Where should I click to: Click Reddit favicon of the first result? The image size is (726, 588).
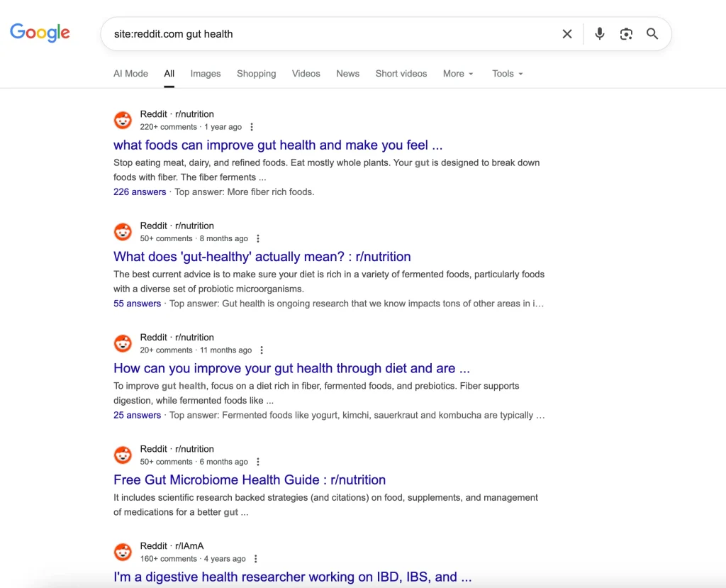pyautogui.click(x=123, y=120)
